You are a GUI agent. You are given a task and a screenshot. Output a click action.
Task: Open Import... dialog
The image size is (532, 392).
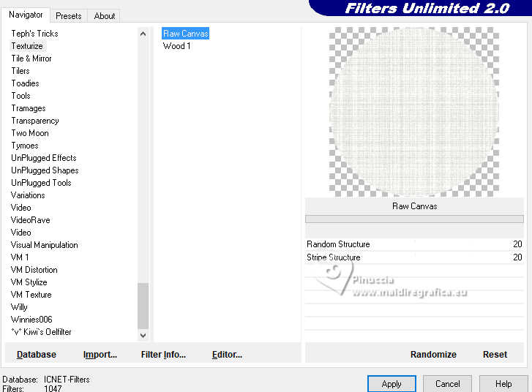pos(100,355)
